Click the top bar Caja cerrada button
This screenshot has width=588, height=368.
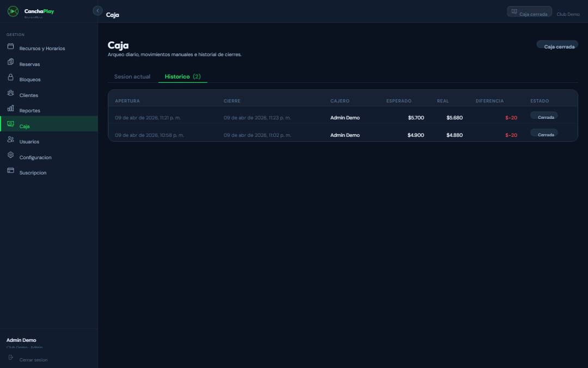529,11
